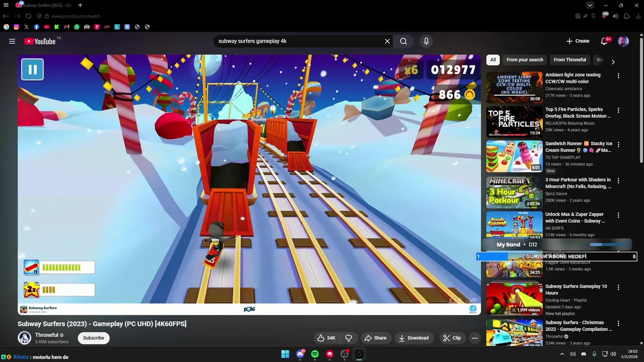The height and width of the screenshot is (362, 644).
Task: Open the browser main menu icon
Action: tap(6, 5)
